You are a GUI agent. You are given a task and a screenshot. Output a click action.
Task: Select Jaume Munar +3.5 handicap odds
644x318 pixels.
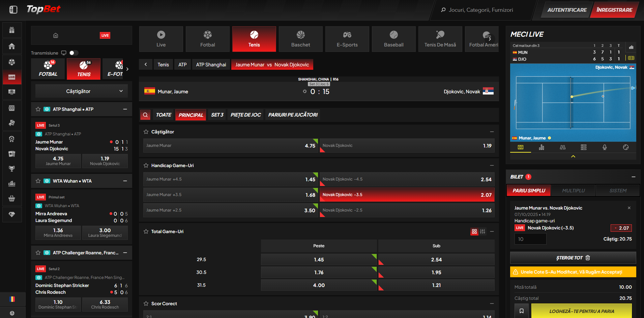(x=231, y=195)
